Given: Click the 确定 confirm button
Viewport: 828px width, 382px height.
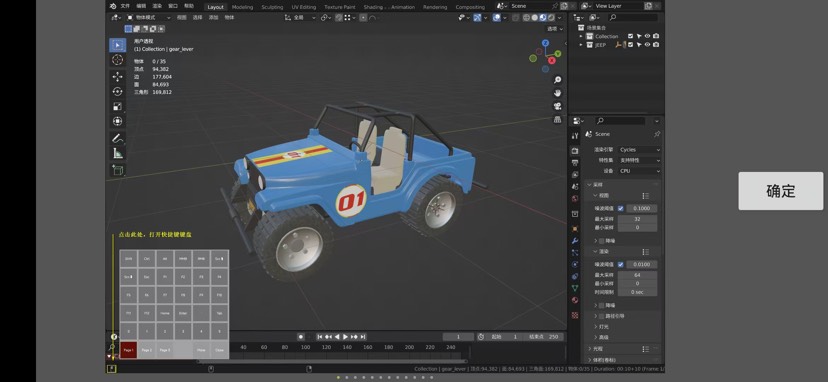Looking at the screenshot, I should (780, 191).
